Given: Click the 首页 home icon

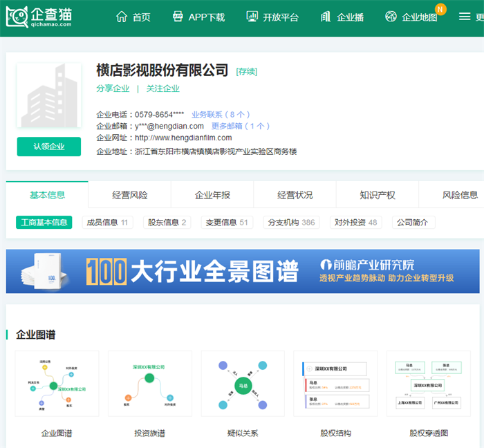Looking at the screenshot, I should coord(122,17).
